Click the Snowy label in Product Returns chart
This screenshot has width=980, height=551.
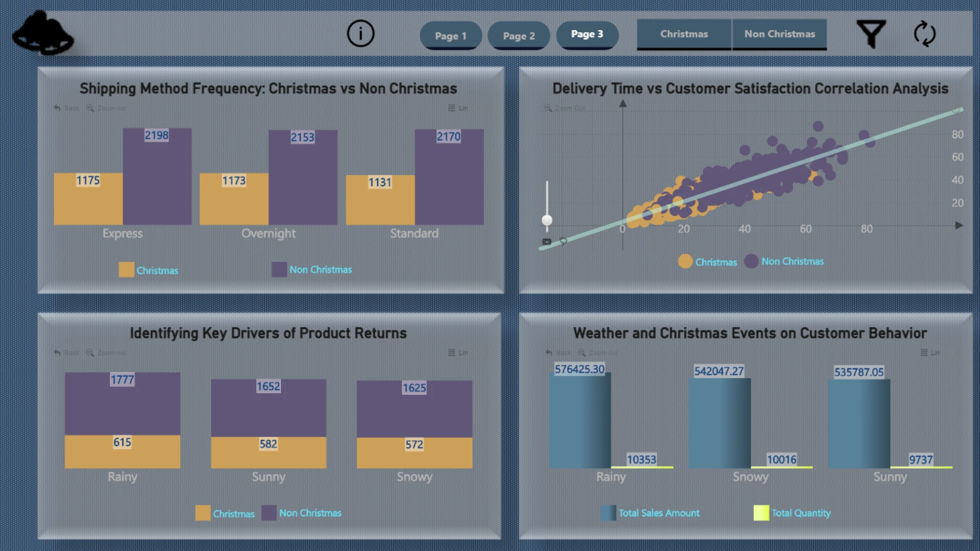point(414,477)
